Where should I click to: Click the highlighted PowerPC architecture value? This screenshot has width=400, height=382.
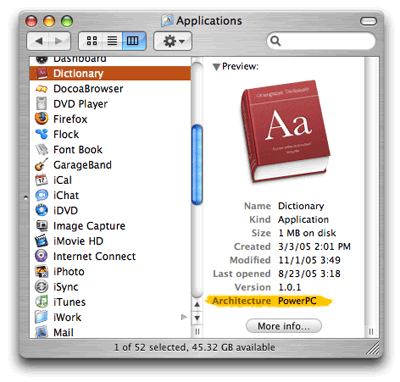(x=297, y=301)
